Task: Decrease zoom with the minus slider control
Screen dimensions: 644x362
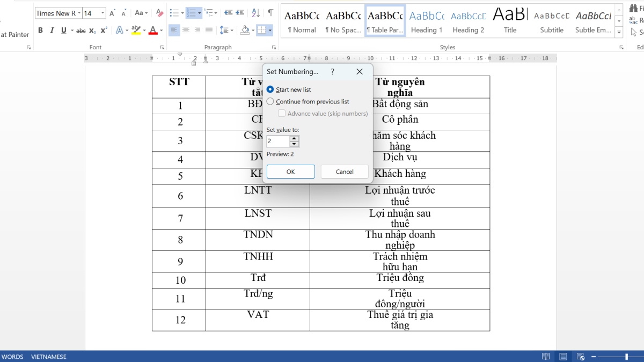Action: point(593,356)
